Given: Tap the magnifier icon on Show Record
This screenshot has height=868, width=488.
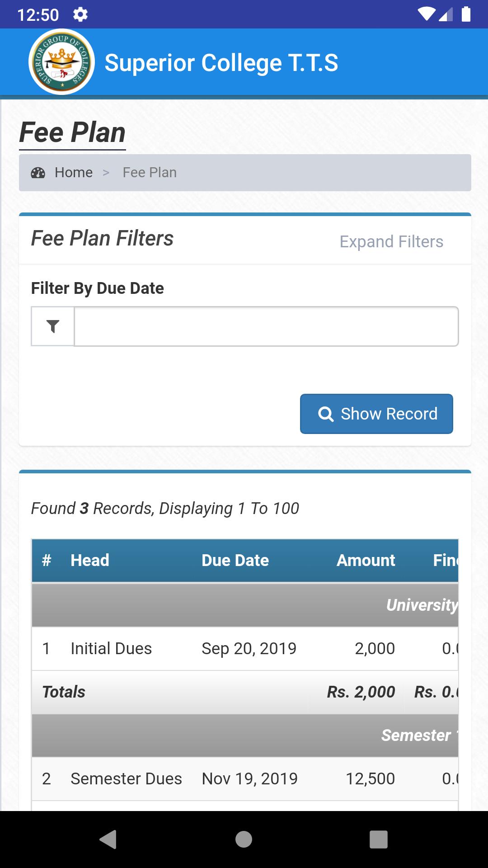Looking at the screenshot, I should [326, 414].
